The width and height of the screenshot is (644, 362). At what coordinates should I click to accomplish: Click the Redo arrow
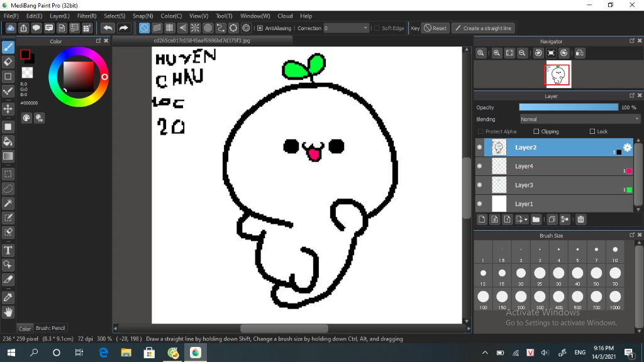(123, 28)
